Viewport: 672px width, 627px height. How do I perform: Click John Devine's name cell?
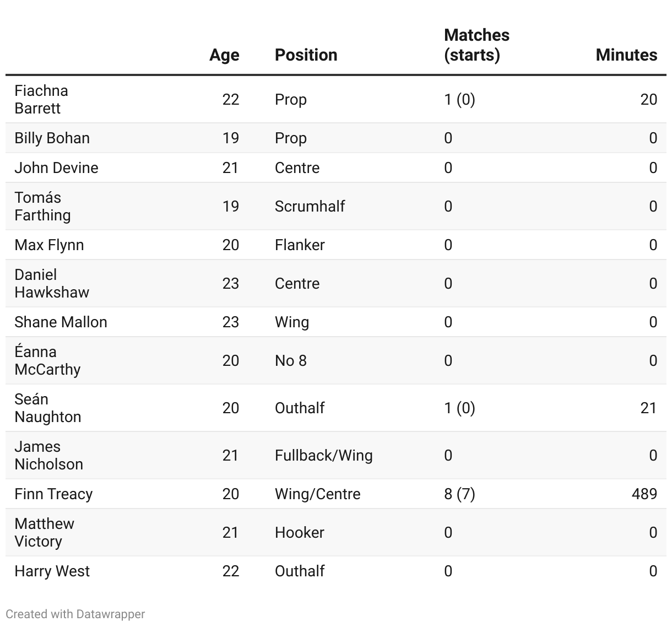pos(56,167)
